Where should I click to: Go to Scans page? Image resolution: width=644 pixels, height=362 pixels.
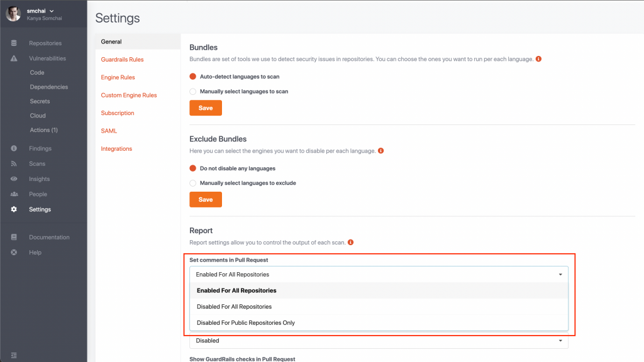[37, 163]
